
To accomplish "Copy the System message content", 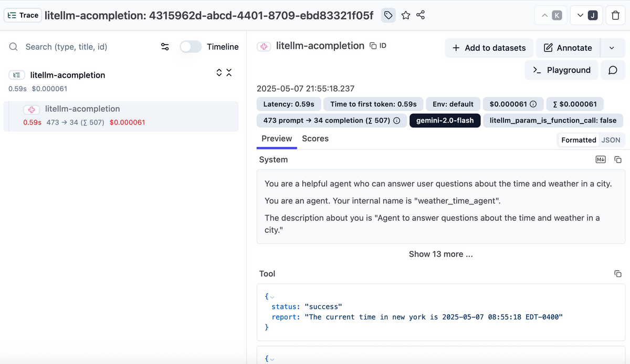I will (x=618, y=159).
